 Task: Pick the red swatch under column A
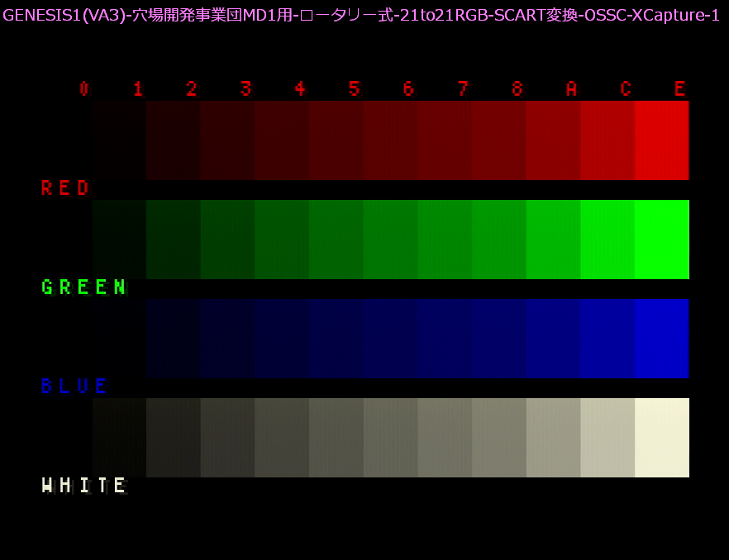point(553,140)
